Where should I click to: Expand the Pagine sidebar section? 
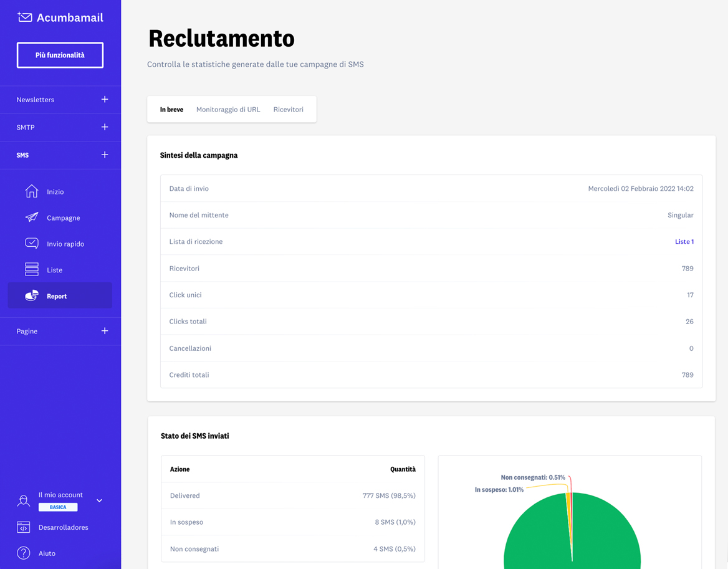pos(105,331)
